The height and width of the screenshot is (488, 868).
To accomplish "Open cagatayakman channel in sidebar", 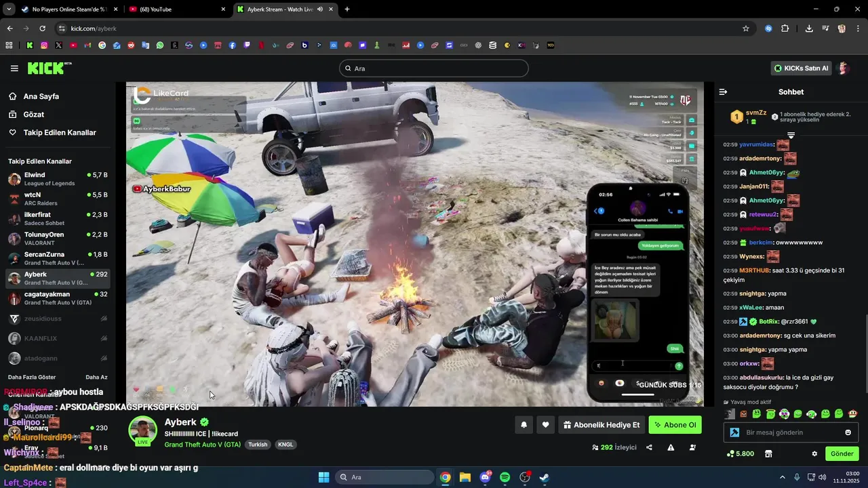I will tap(58, 298).
